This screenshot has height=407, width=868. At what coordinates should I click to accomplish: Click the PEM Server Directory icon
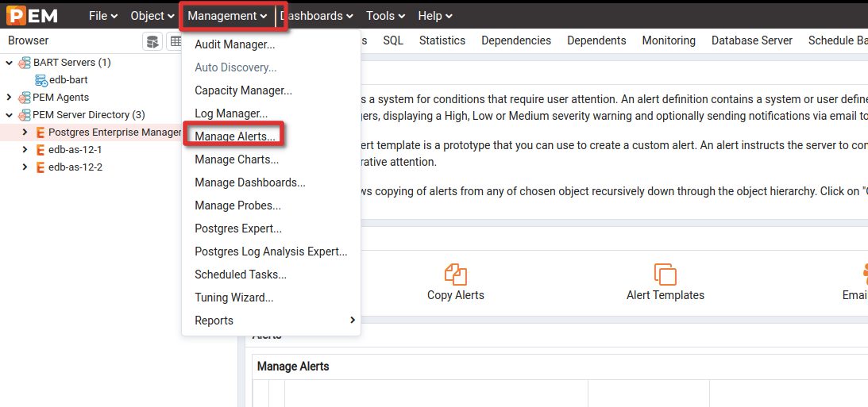25,115
